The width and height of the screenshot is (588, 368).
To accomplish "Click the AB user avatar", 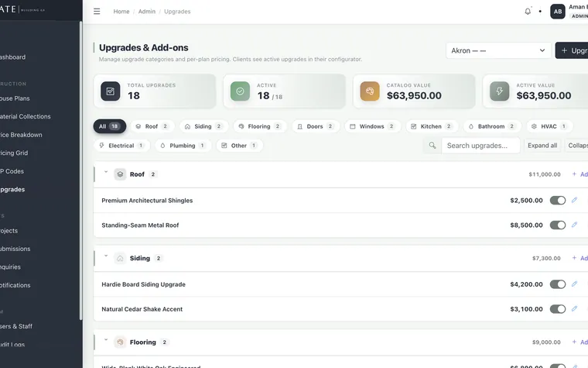I will pos(558,12).
